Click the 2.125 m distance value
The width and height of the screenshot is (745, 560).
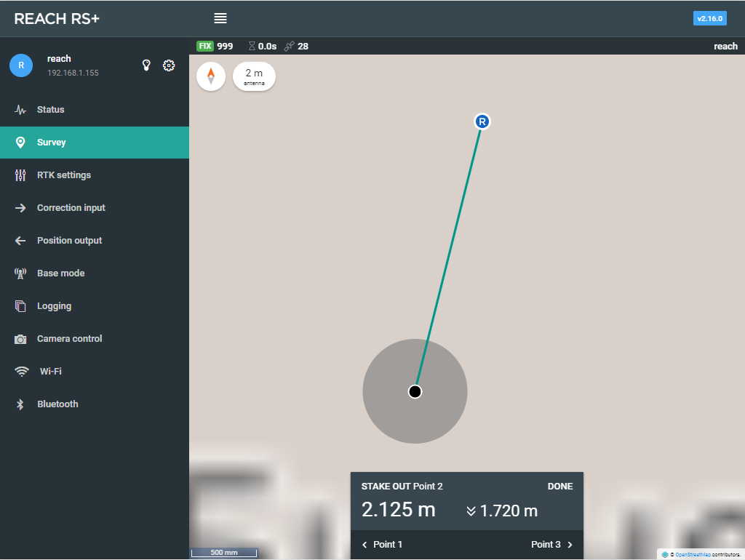398,510
